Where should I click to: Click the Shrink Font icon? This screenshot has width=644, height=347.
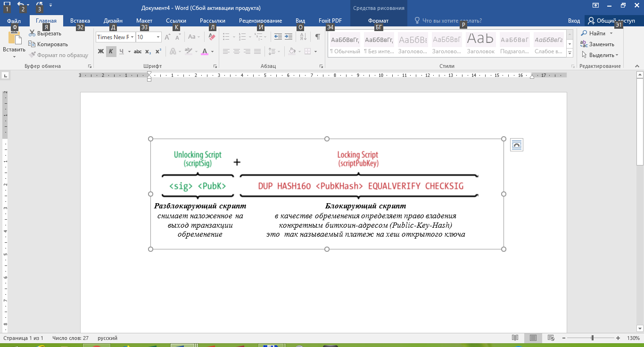click(x=178, y=37)
